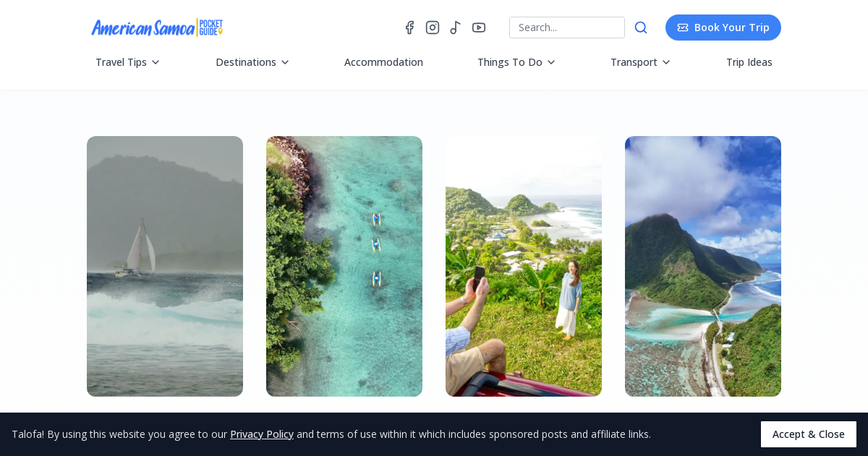The height and width of the screenshot is (456, 868).
Task: Open the sailboat in waves thumbnail
Action: [165, 266]
